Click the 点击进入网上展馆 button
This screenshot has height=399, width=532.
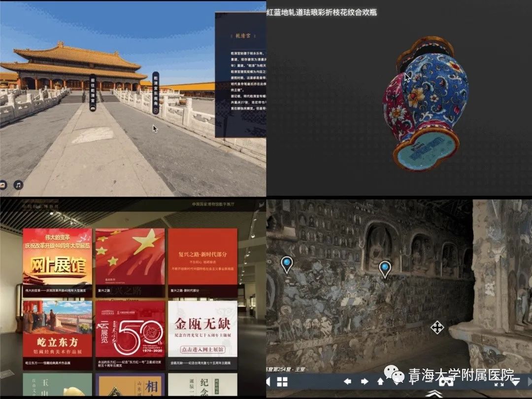point(202,349)
